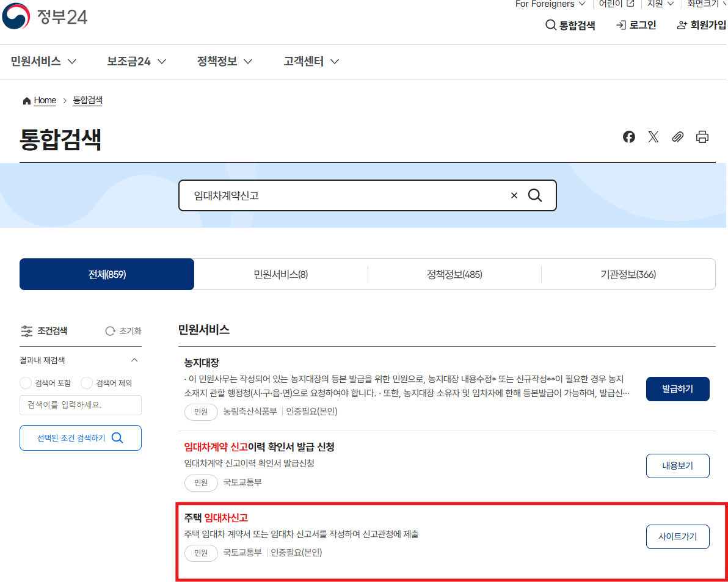Share the page on Facebook
Image resolution: width=728 pixels, height=582 pixels.
click(628, 136)
